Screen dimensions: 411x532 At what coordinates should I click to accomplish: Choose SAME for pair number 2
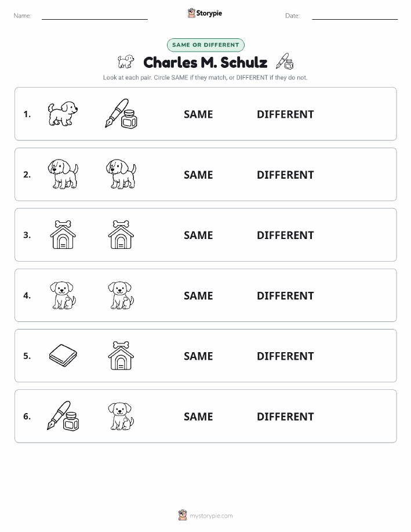pos(198,175)
